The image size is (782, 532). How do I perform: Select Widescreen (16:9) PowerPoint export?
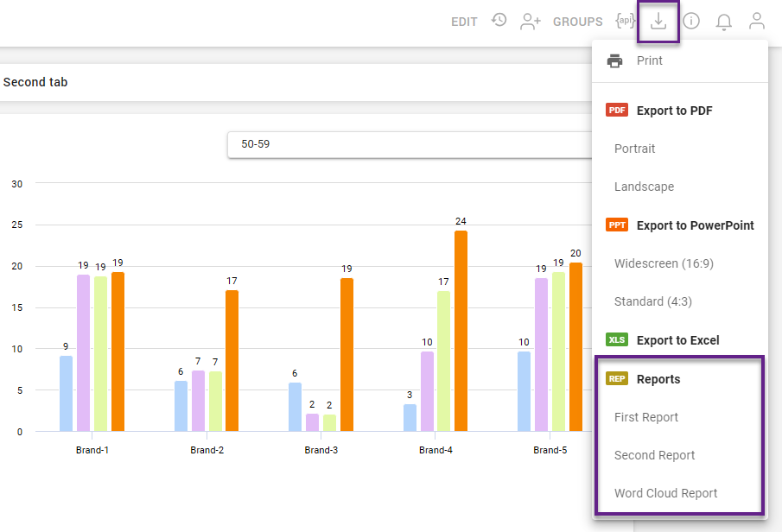click(x=664, y=263)
